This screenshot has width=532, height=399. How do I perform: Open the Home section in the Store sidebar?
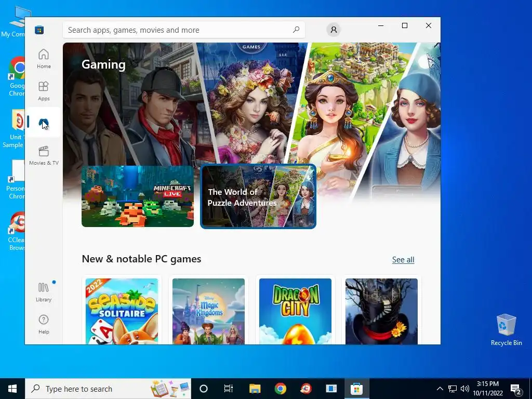pyautogui.click(x=44, y=59)
